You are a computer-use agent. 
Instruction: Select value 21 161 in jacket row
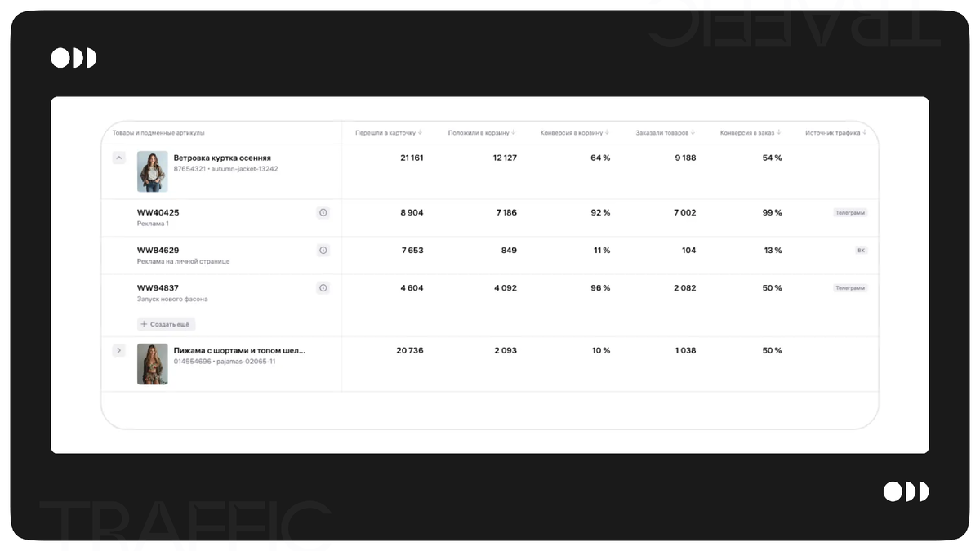412,158
